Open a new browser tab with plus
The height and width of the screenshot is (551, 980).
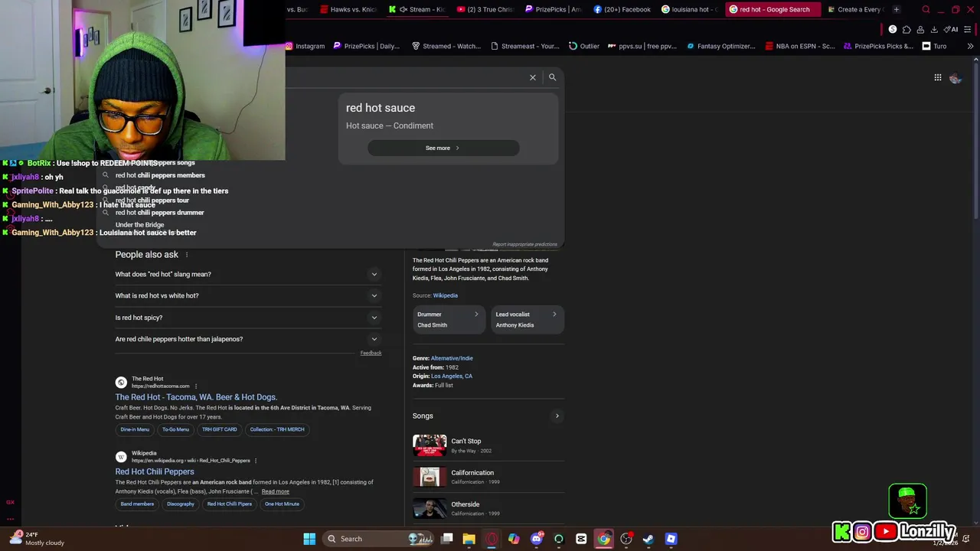pos(897,9)
